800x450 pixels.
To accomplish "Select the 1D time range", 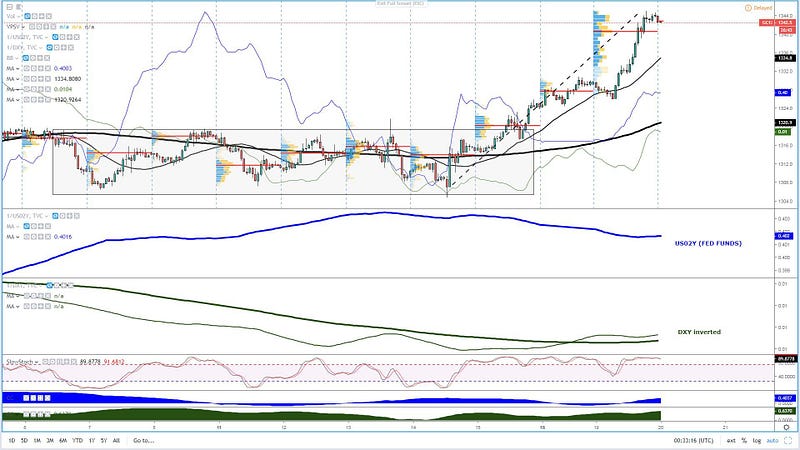I will 11,440.
